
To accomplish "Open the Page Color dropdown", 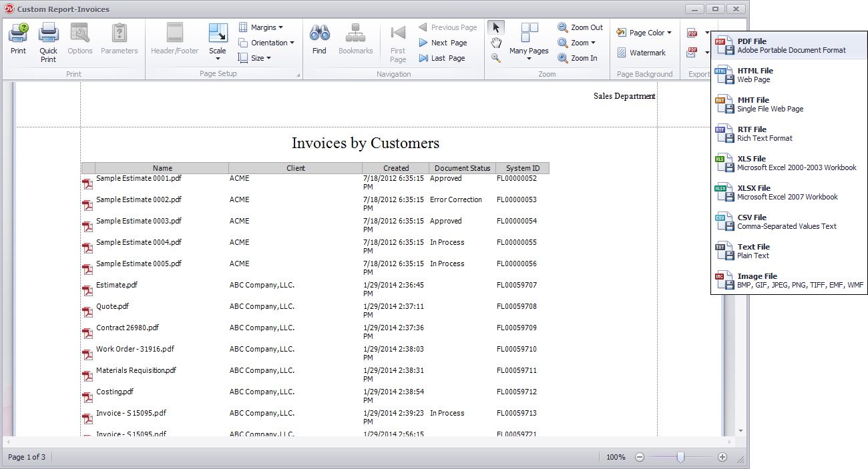I will (x=644, y=32).
